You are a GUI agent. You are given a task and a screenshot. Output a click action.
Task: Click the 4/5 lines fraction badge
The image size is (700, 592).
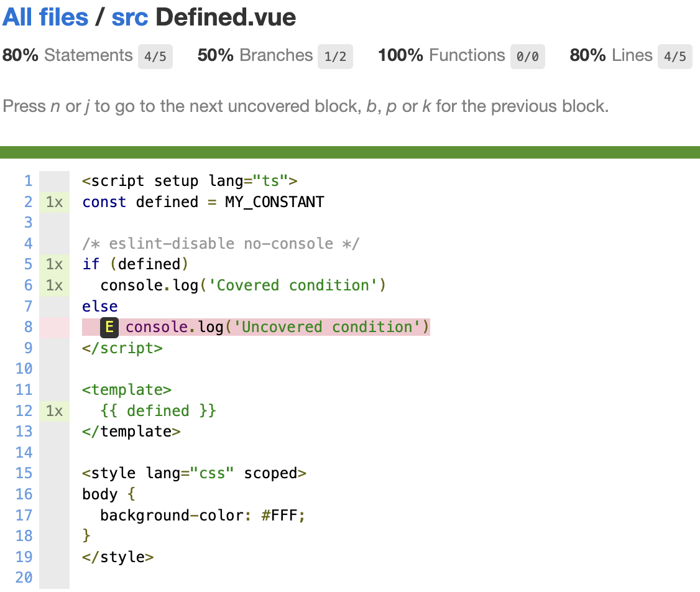[675, 56]
